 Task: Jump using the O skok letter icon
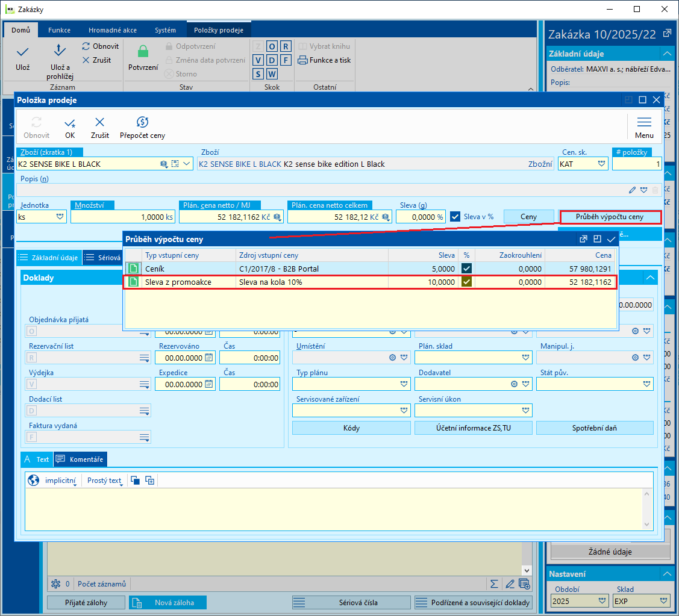(272, 46)
